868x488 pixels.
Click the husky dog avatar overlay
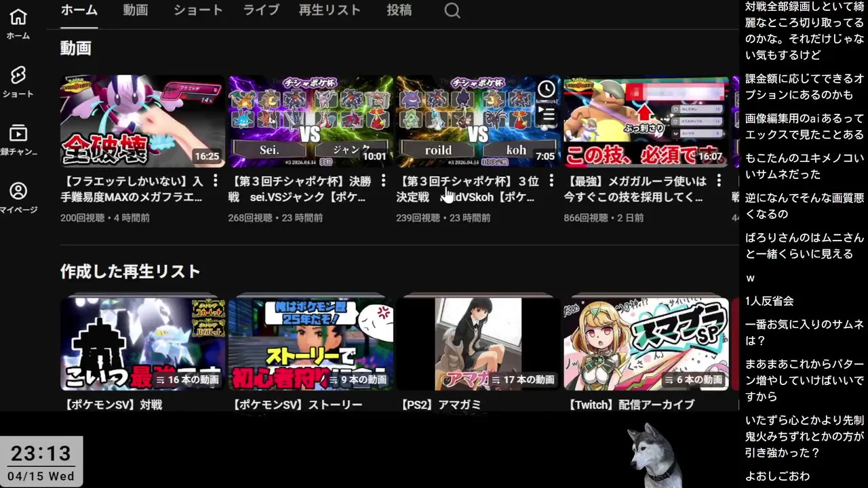pyautogui.click(x=653, y=454)
